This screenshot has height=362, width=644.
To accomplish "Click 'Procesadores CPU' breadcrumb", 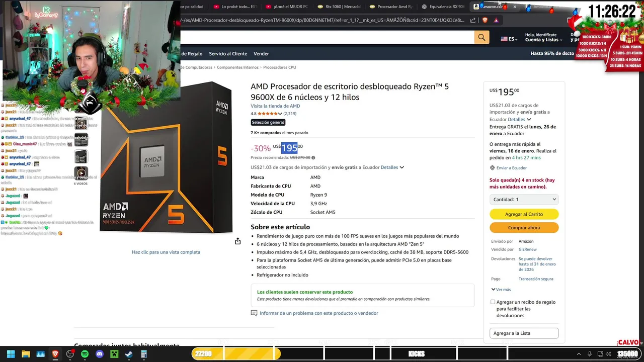I will 280,67.
